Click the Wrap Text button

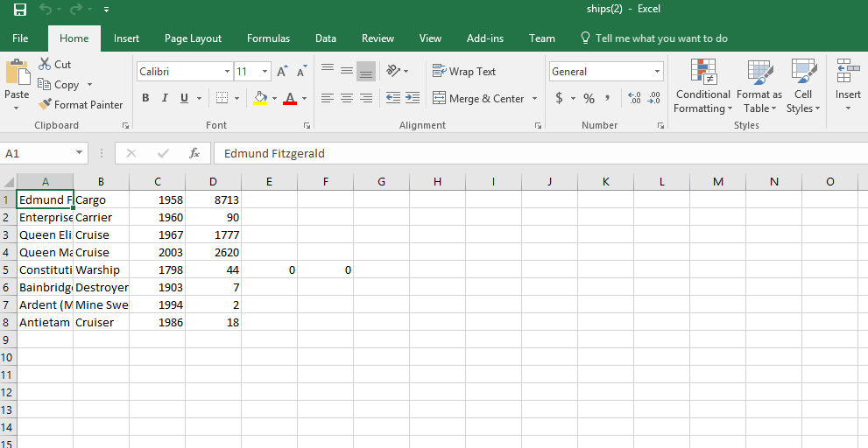(x=464, y=72)
